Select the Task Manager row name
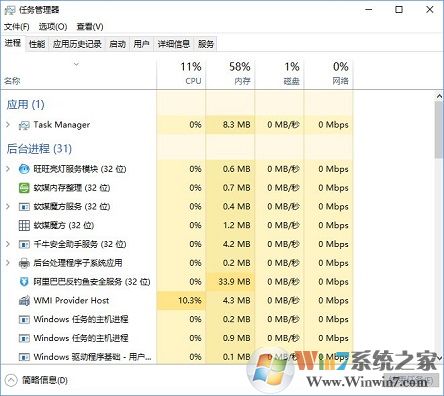444x396 pixels. click(x=62, y=125)
